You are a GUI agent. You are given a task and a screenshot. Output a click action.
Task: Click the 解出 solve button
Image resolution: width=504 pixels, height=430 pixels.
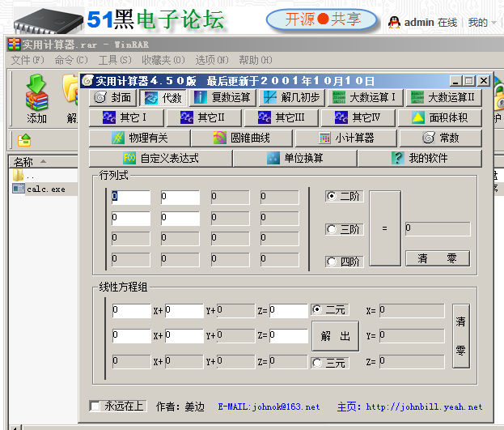(335, 336)
